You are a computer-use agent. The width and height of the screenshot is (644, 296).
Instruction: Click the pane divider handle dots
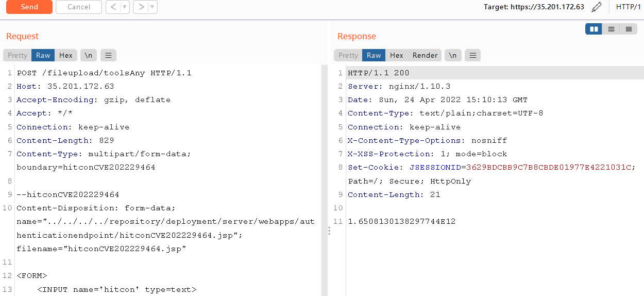[x=329, y=231]
